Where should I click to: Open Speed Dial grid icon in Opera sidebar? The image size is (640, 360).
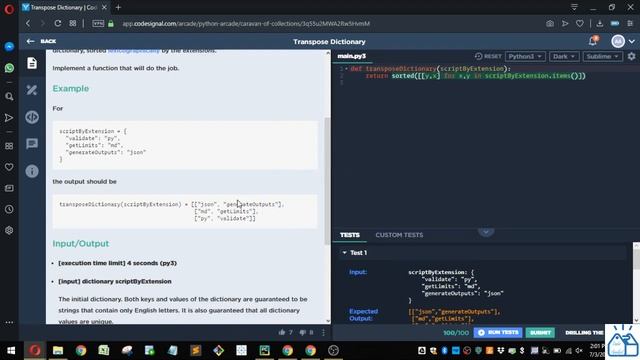(9, 146)
